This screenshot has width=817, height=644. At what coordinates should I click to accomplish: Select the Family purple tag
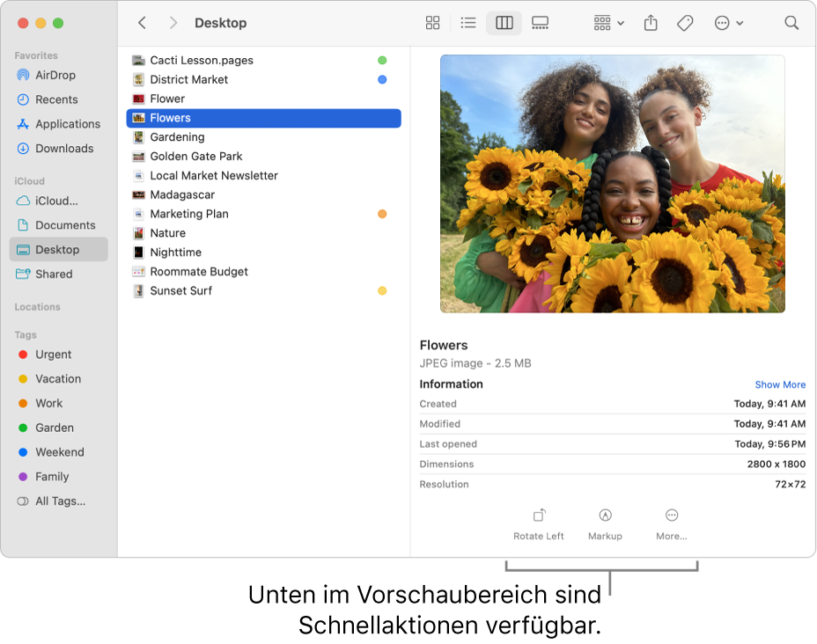pos(58,477)
